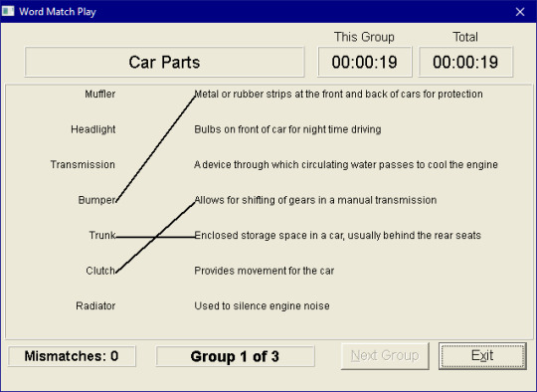This screenshot has height=392, width=537.
Task: Click the This Group timer value
Action: coord(364,62)
